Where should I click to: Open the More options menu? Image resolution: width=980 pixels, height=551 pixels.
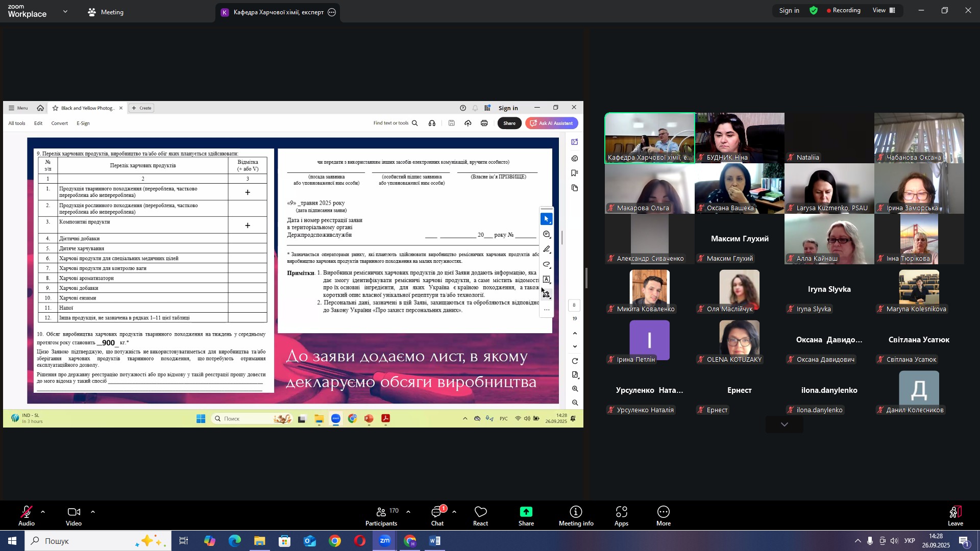click(663, 516)
